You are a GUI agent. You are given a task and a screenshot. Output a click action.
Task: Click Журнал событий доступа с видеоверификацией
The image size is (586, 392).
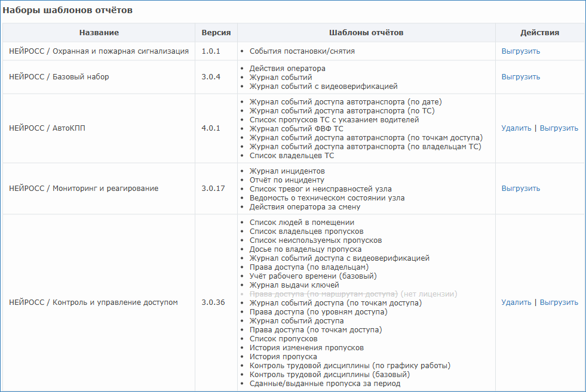click(339, 258)
